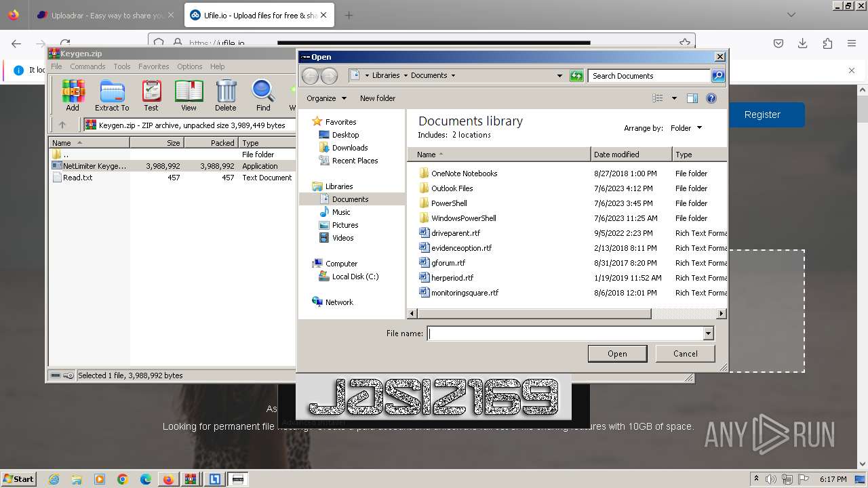Open the Organize dropdown
868x488 pixels.
coord(326,98)
